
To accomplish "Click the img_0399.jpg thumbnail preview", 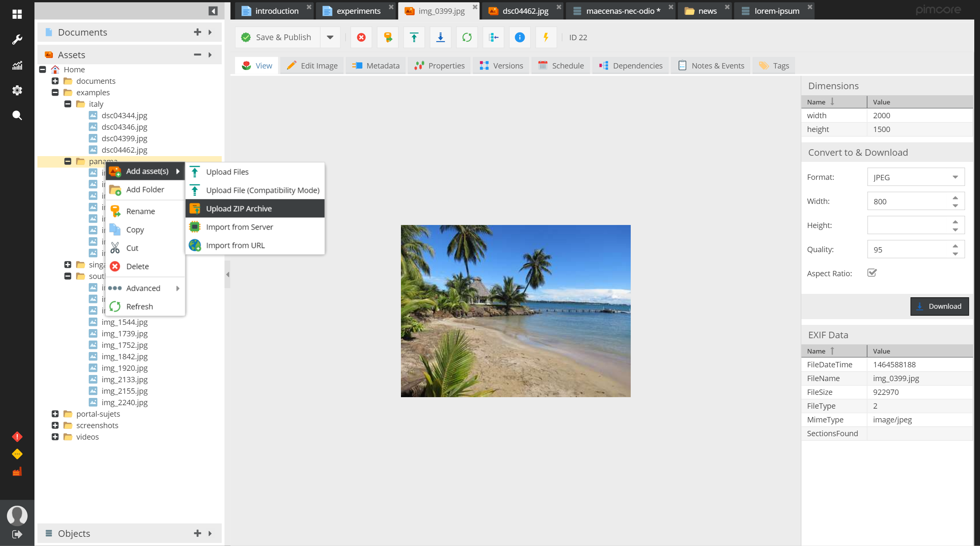I will 515,311.
